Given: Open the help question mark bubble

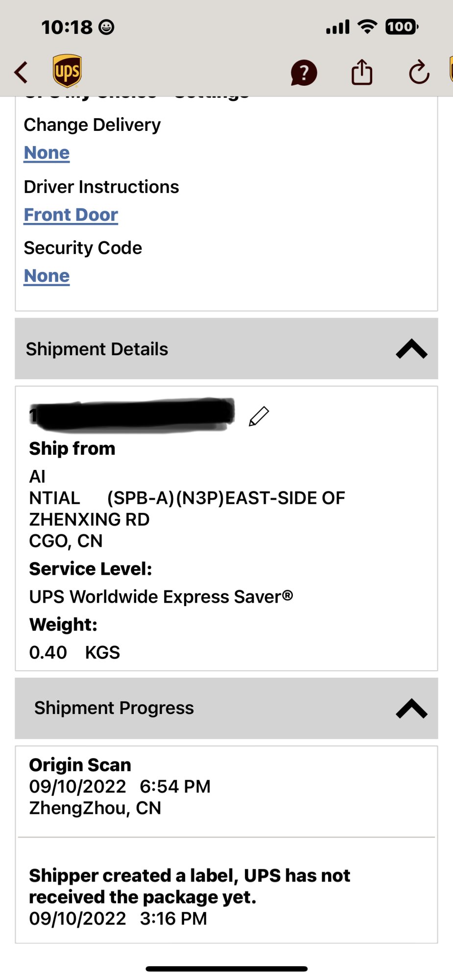Looking at the screenshot, I should (x=304, y=73).
